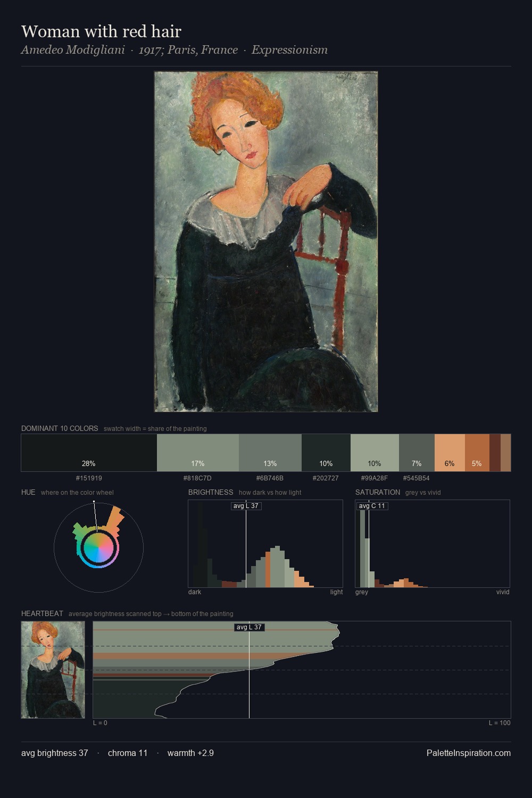Click 'avg brightness 37' in footer
The image size is (532, 798).
[x=55, y=753]
